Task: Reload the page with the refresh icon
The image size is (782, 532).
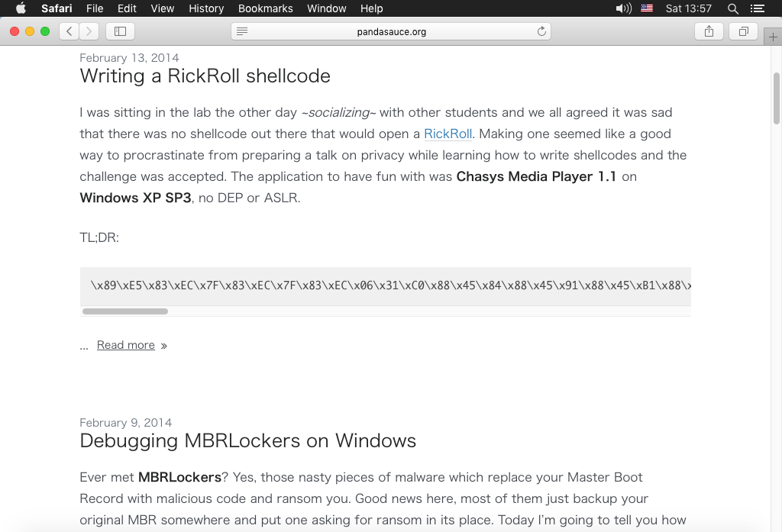Action: (541, 31)
